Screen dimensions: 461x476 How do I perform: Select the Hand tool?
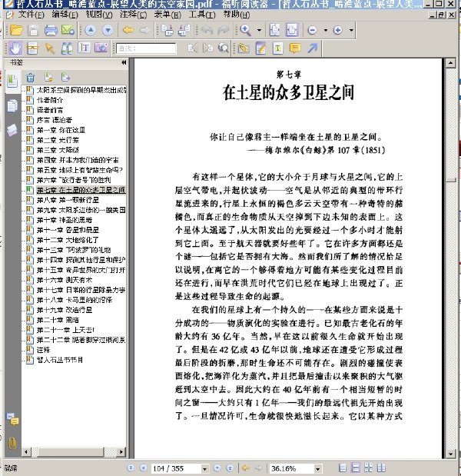(15, 48)
